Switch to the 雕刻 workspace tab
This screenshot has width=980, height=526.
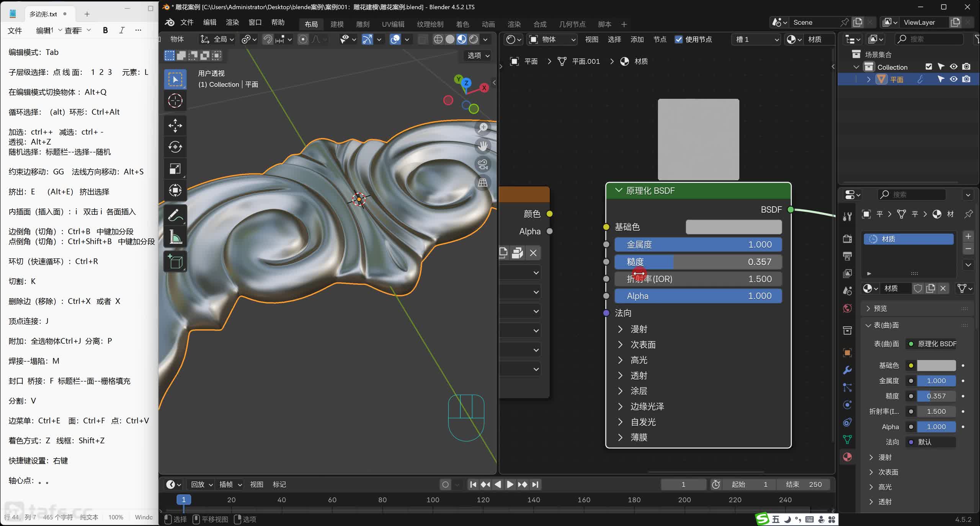(x=363, y=24)
